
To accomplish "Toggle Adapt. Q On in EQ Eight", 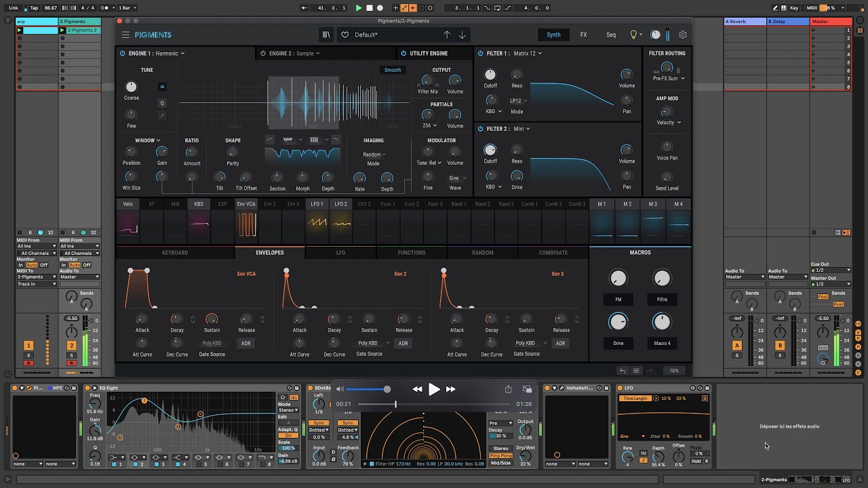I will coord(288,436).
